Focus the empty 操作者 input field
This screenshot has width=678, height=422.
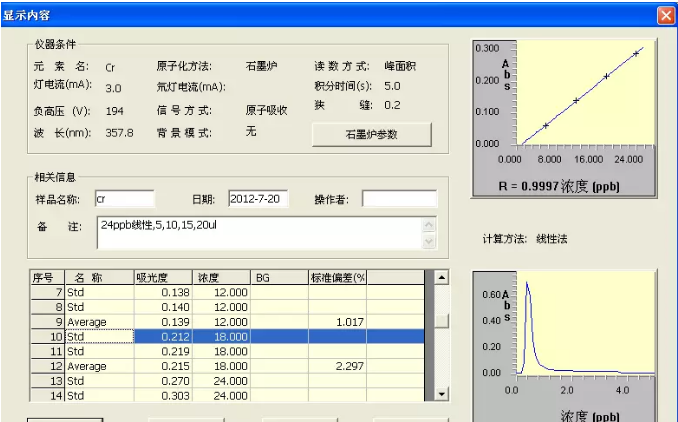click(398, 199)
